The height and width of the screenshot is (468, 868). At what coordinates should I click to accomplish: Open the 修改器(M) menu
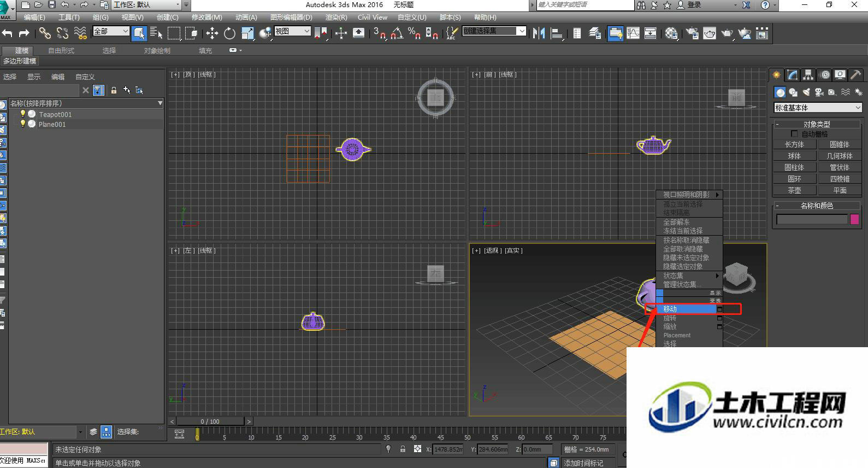(206, 17)
